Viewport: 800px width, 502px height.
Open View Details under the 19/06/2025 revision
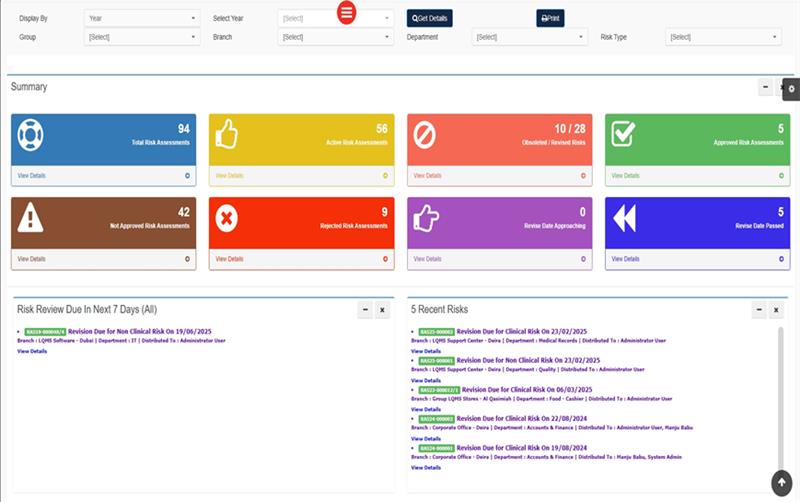point(32,352)
